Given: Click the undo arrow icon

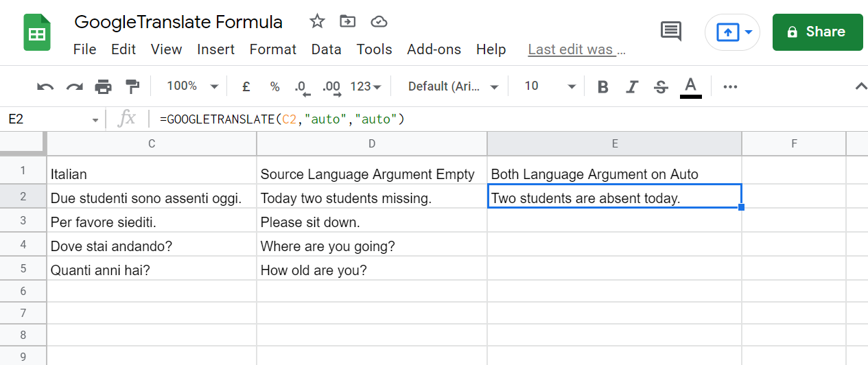Looking at the screenshot, I should point(45,86).
